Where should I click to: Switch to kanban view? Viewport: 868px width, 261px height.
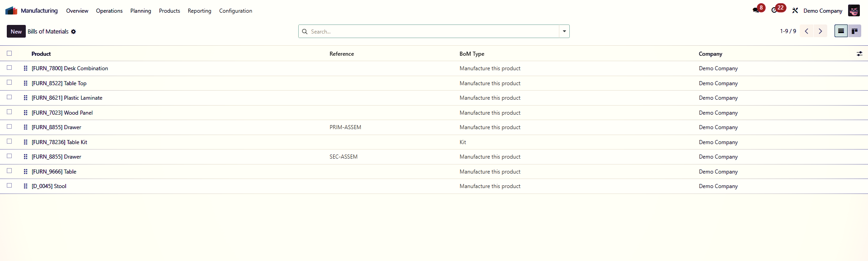coord(854,31)
